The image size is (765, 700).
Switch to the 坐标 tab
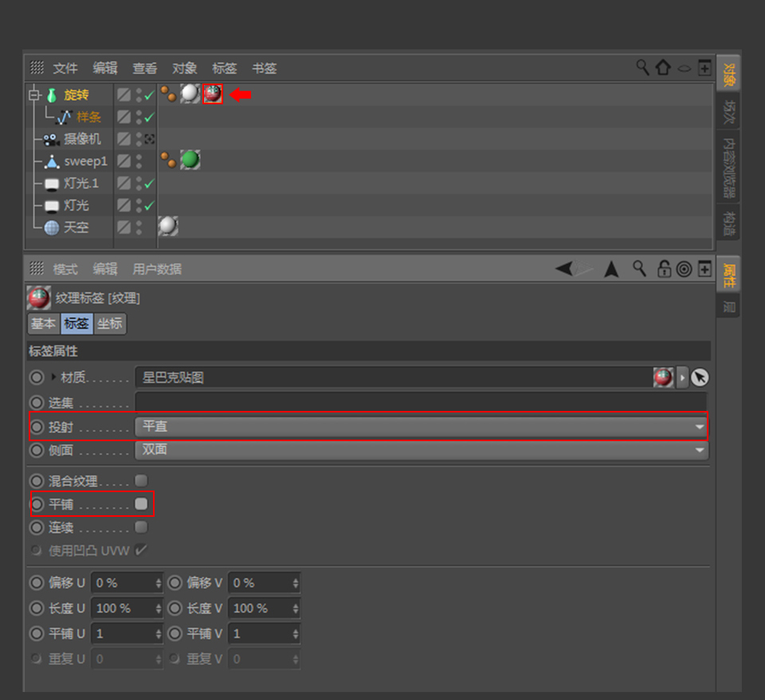click(110, 324)
